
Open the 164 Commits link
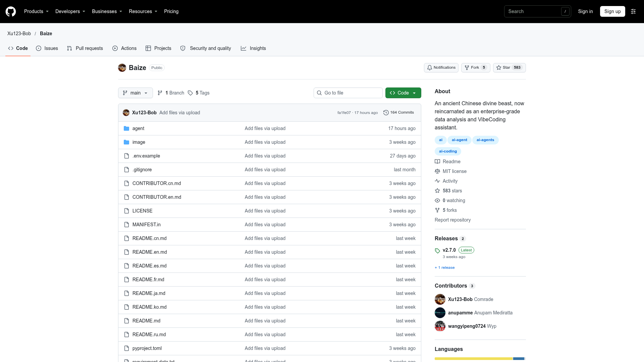pyautogui.click(x=398, y=113)
